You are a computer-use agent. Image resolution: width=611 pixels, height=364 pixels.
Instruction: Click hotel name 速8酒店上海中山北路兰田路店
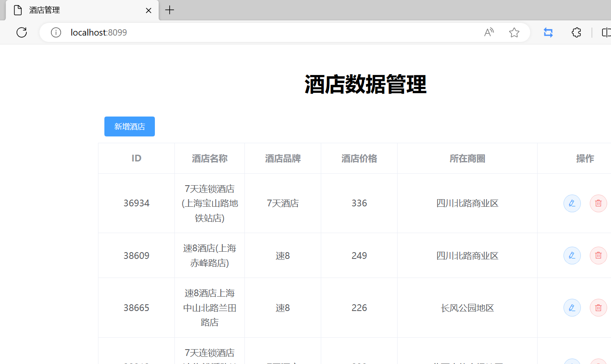210,308
